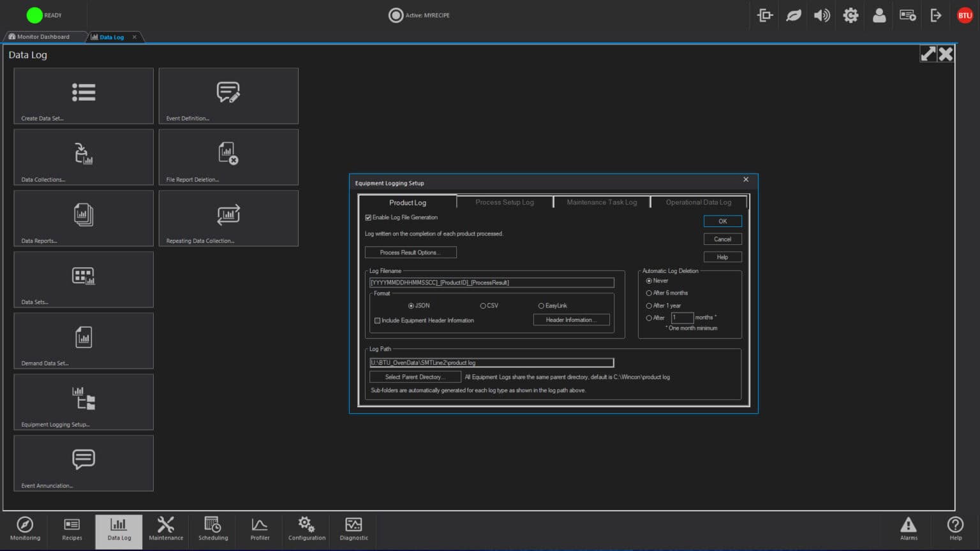Select the CSV format radio button
Screen dimensions: 980x551
pos(483,306)
